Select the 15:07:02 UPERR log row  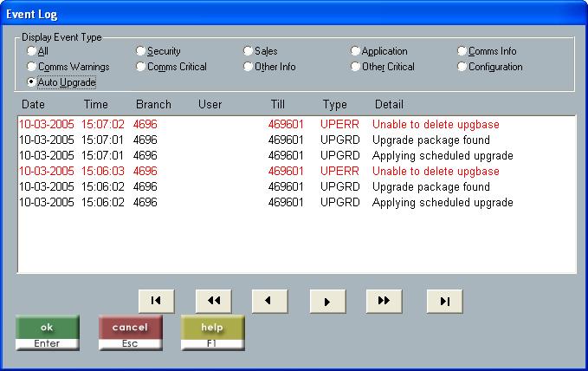296,124
